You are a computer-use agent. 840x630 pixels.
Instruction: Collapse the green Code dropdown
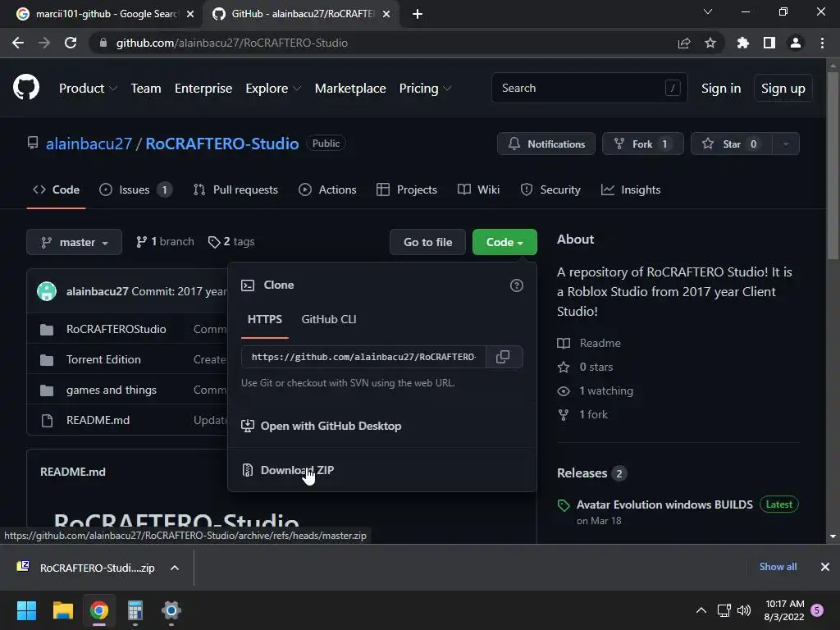point(504,242)
